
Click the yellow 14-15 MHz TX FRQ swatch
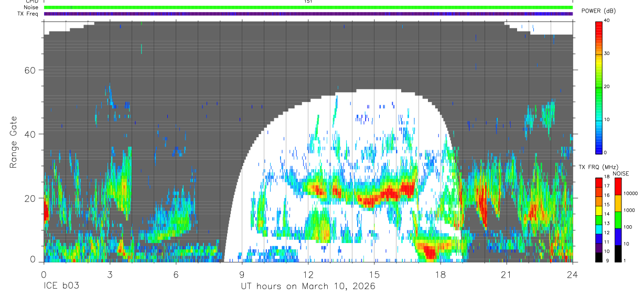[599, 211]
